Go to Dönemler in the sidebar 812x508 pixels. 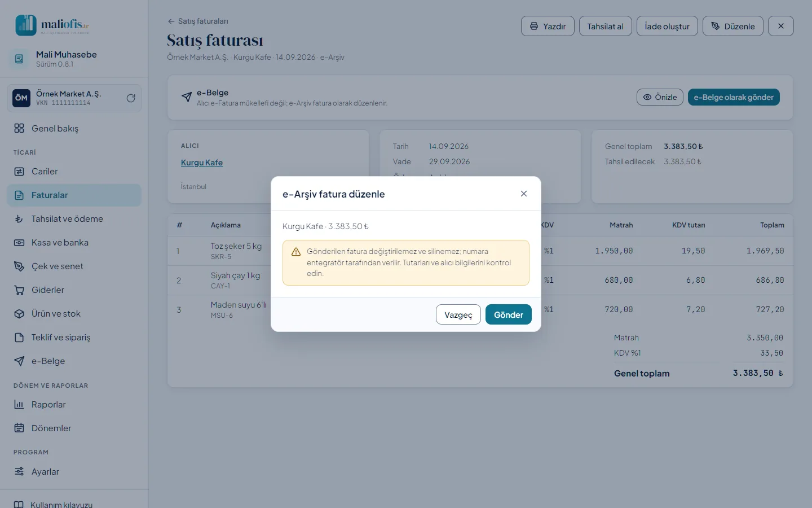(x=74, y=428)
